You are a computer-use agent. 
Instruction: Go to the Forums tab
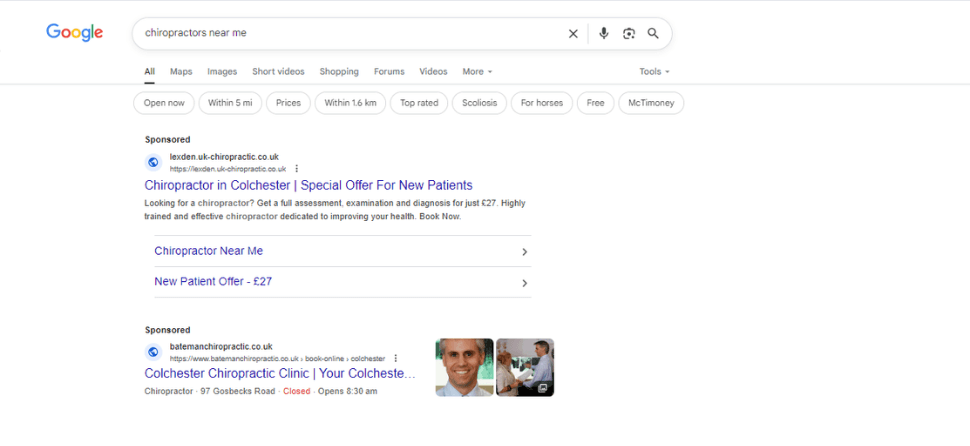(389, 72)
